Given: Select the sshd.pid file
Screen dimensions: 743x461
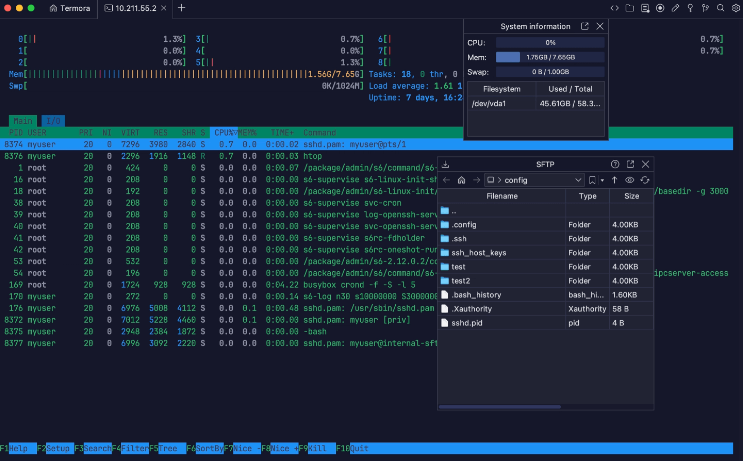Looking at the screenshot, I should [545, 323].
